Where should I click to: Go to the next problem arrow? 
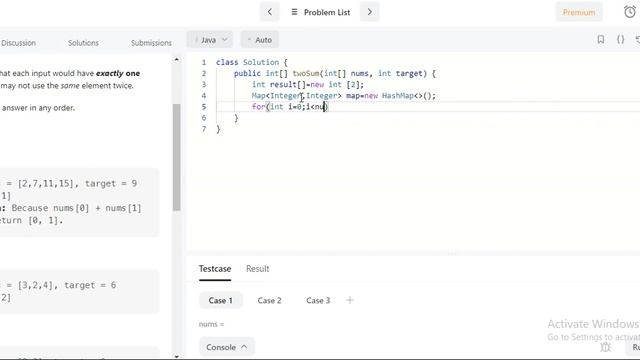(x=369, y=12)
